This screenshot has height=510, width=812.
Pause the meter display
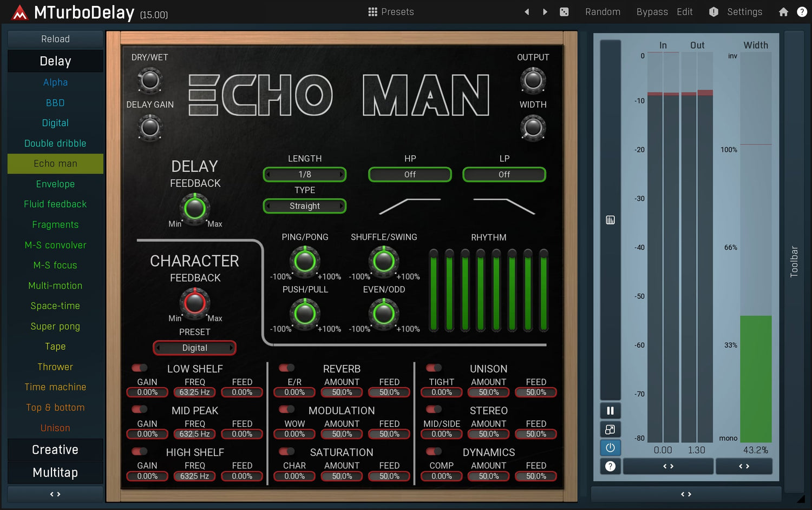(x=610, y=410)
